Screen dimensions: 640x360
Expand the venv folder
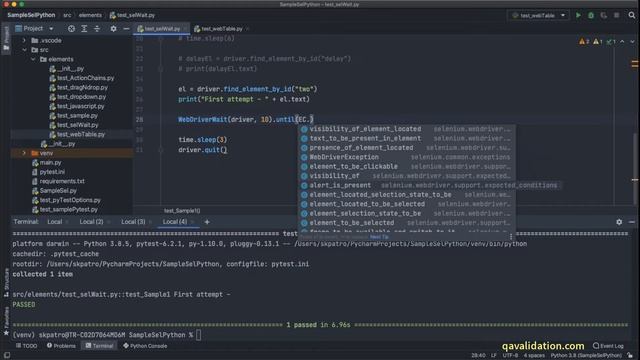(x=24, y=153)
